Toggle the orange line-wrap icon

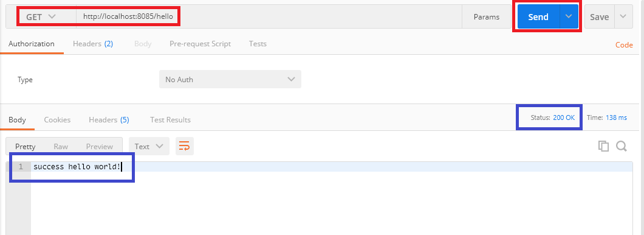(x=185, y=146)
